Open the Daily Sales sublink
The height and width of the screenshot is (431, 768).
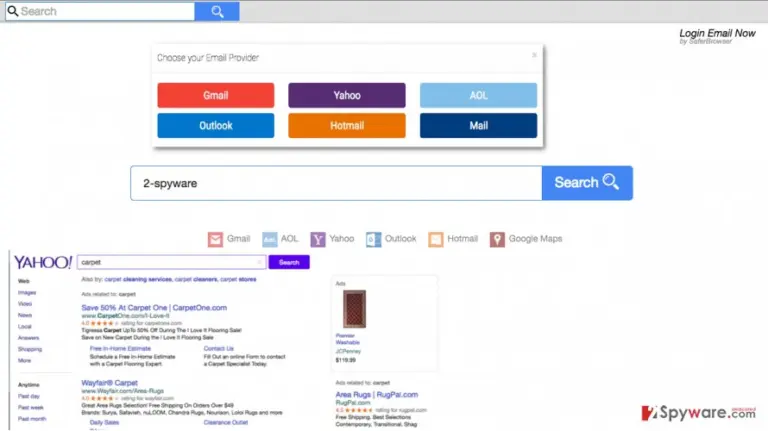(x=104, y=422)
